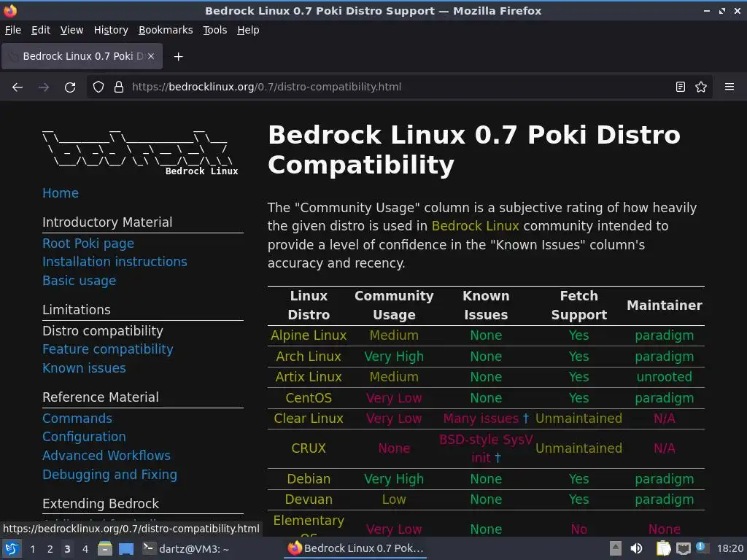
Task: Open the Debian distro link
Action: (309, 479)
